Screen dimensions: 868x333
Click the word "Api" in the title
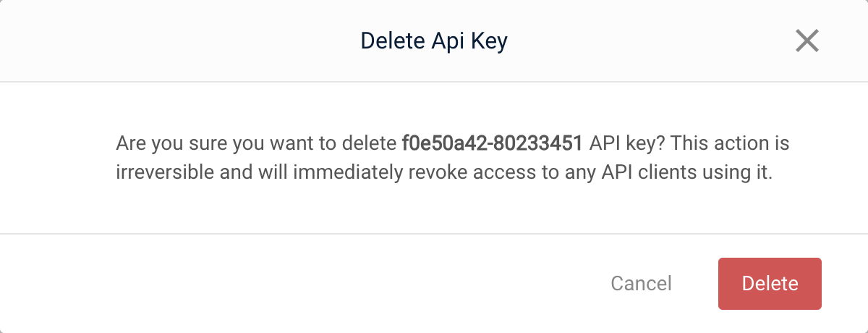click(x=448, y=41)
